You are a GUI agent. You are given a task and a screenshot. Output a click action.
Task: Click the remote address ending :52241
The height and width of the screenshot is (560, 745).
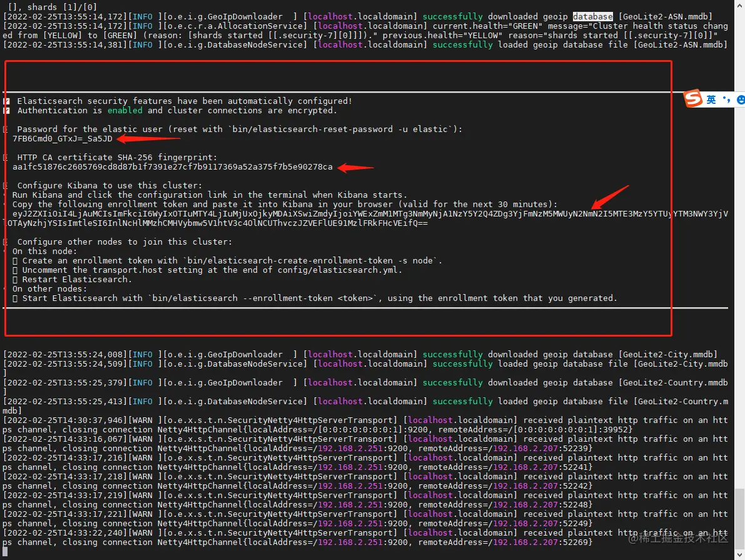click(505, 467)
